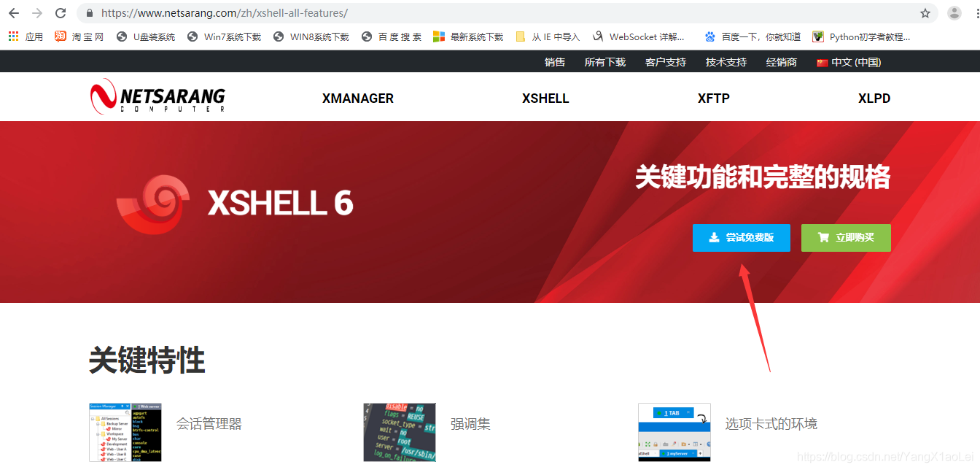This screenshot has width=980, height=470.
Task: Click the 选项卡式的环境 feature title
Action: tap(771, 424)
